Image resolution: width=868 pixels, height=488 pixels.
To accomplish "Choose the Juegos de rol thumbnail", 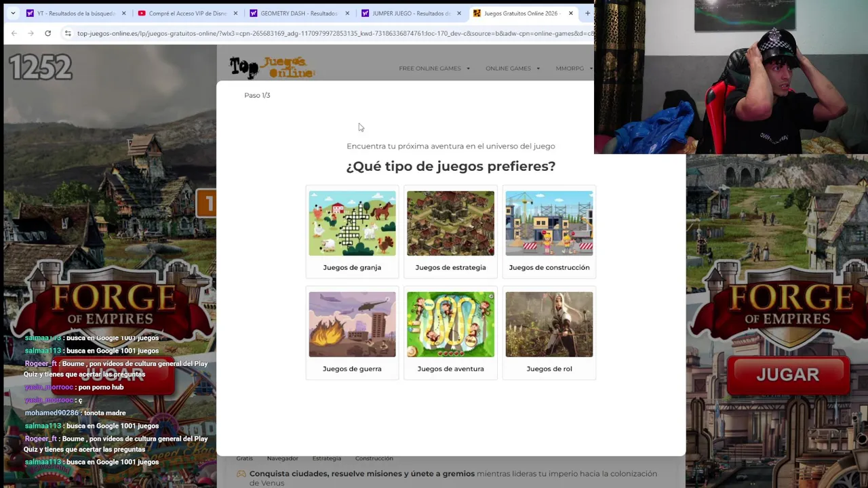I will (549, 324).
